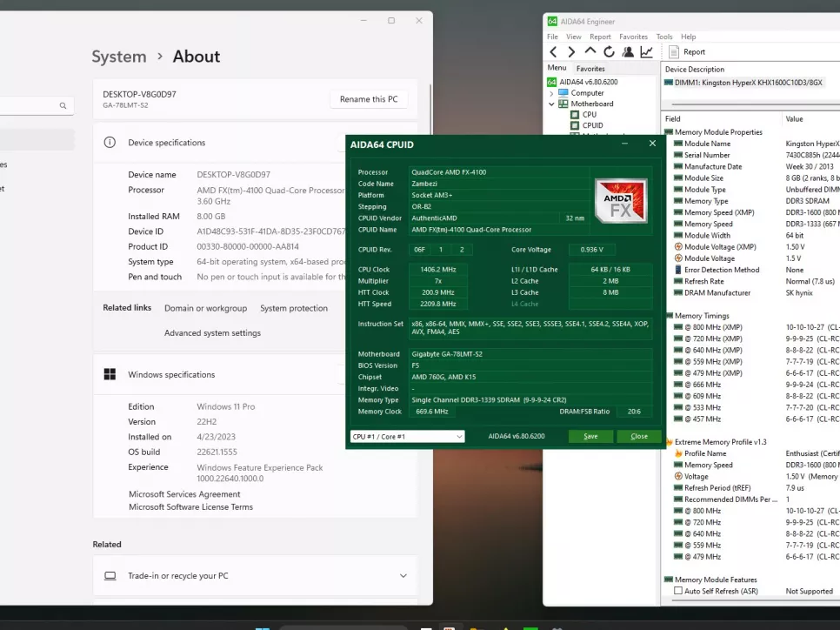
Task: Toggle Auto Self Refresh (ASR) checkbox
Action: (x=678, y=591)
